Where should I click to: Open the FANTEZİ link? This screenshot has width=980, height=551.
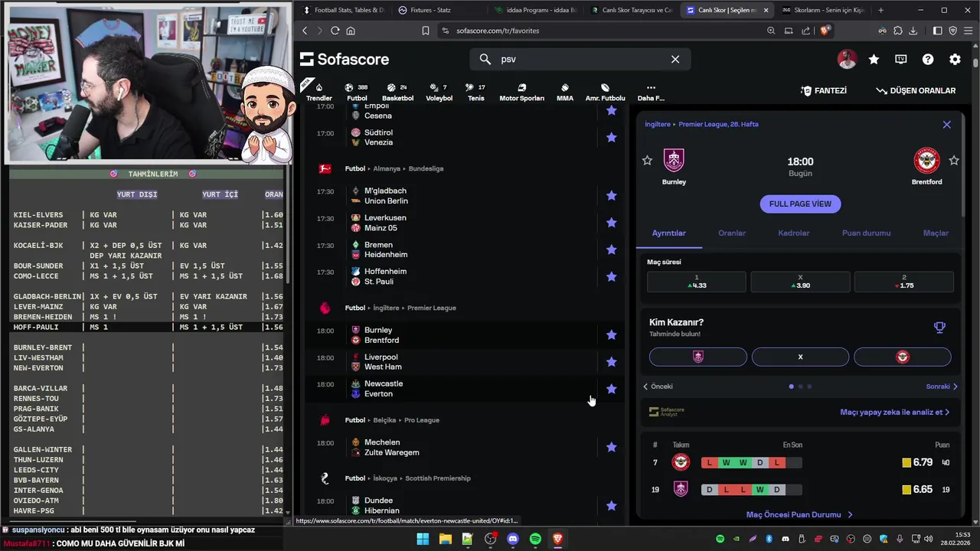coord(824,90)
